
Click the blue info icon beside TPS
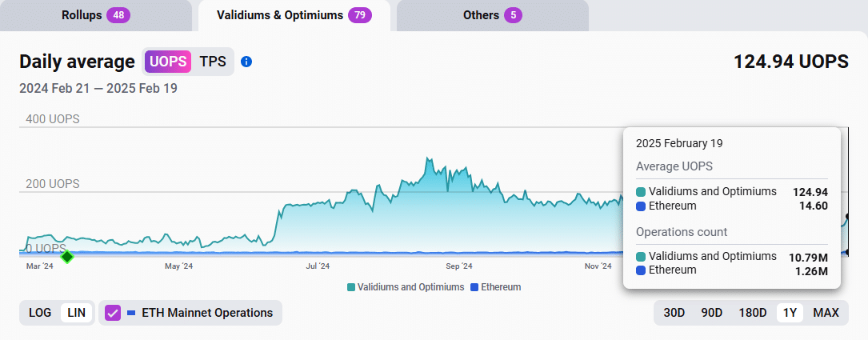[247, 62]
